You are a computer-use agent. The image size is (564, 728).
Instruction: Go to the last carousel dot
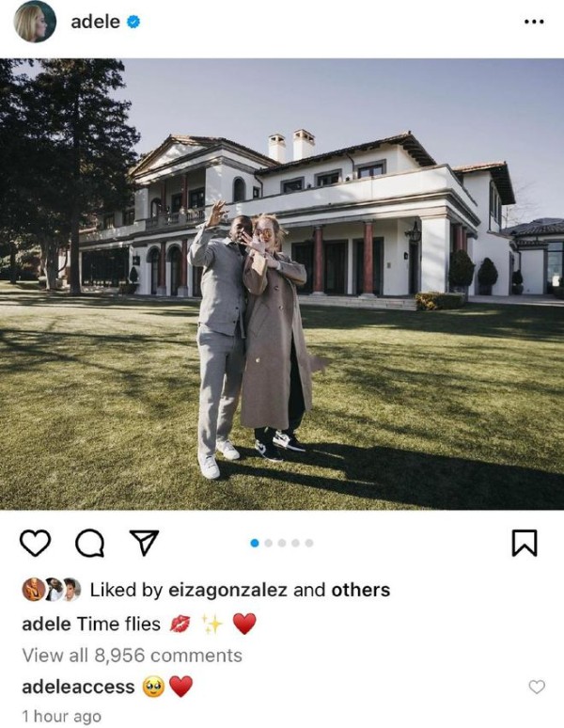[309, 543]
